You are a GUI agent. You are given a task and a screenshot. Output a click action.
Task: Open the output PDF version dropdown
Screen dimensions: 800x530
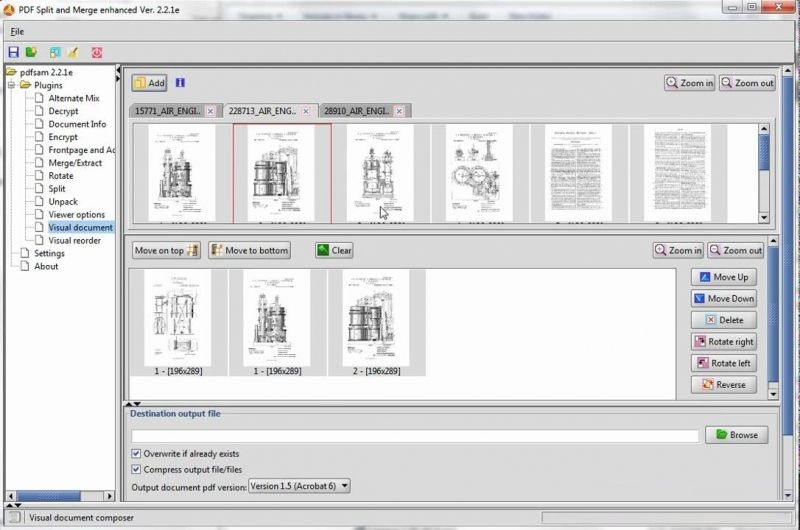click(x=300, y=486)
